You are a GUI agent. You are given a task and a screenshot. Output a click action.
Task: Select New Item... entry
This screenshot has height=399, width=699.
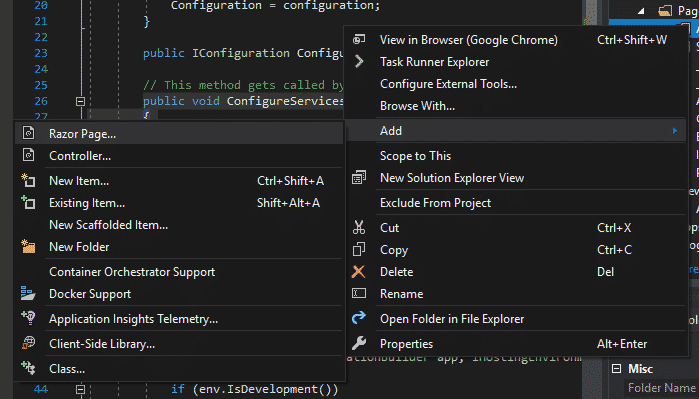[179, 181]
